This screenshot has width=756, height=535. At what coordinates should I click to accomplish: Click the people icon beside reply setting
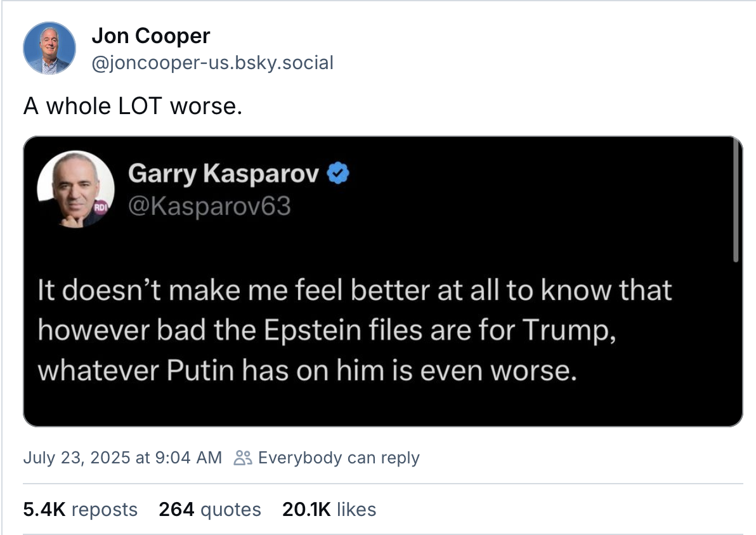(x=242, y=458)
